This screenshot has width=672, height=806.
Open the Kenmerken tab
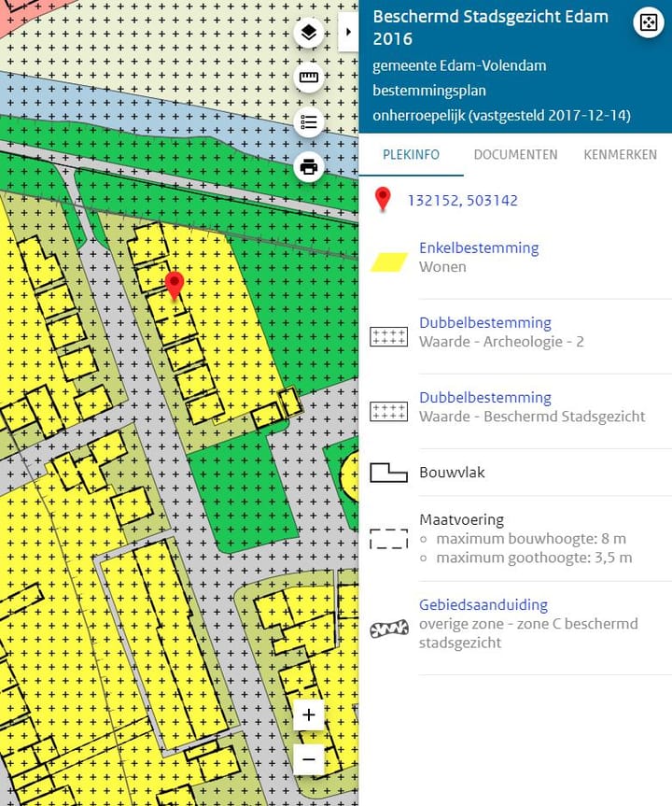click(620, 155)
